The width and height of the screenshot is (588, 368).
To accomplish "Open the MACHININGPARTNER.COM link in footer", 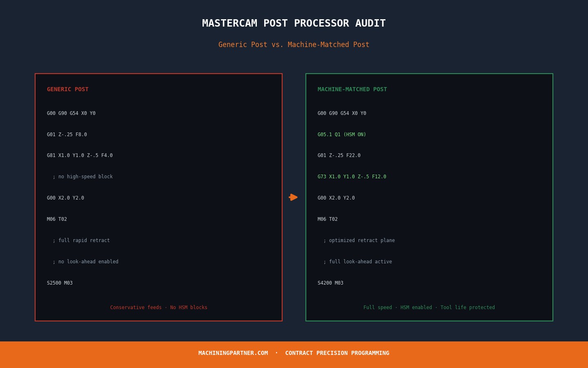I will [233, 353].
